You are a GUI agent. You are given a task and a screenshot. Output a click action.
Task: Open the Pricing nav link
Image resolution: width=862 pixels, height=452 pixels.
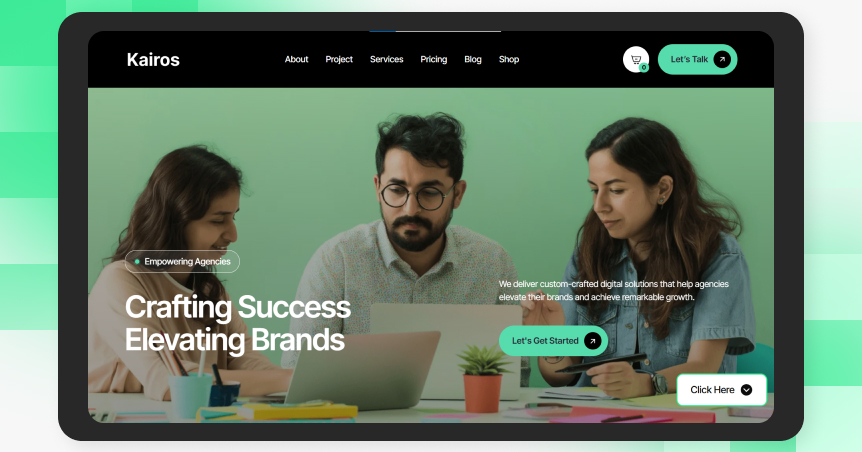tap(434, 59)
